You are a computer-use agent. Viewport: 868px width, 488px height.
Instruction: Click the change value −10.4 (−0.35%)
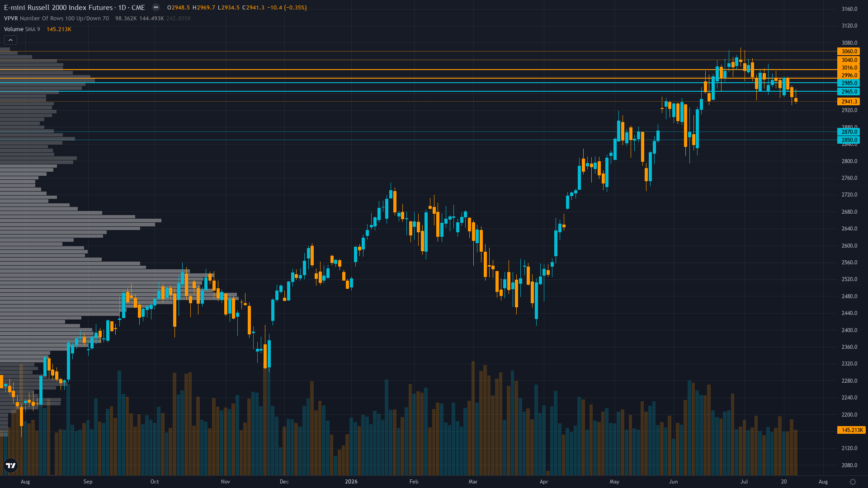click(x=287, y=8)
